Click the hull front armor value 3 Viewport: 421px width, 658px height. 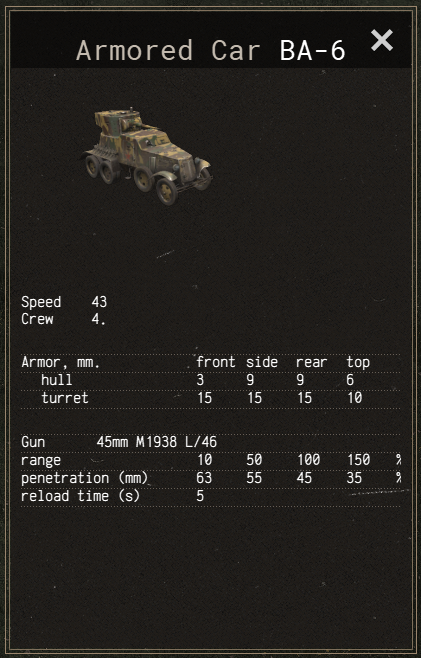coord(200,380)
